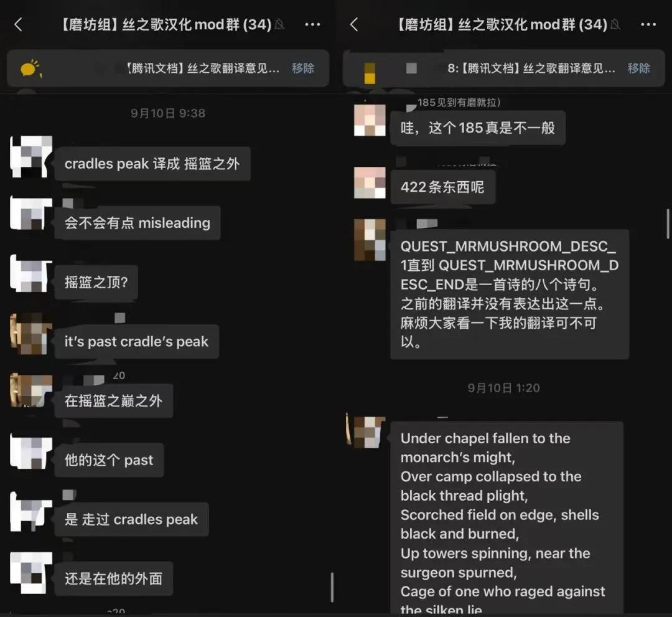
Task: Tap the back arrow in left chat
Action: click(18, 24)
